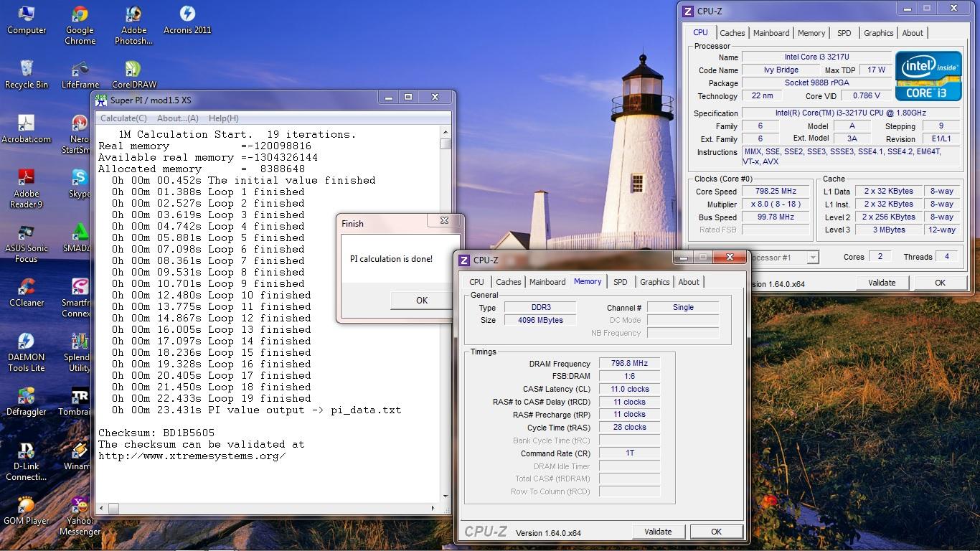
Task: Open SMADAV desktop icon
Action: tap(77, 238)
